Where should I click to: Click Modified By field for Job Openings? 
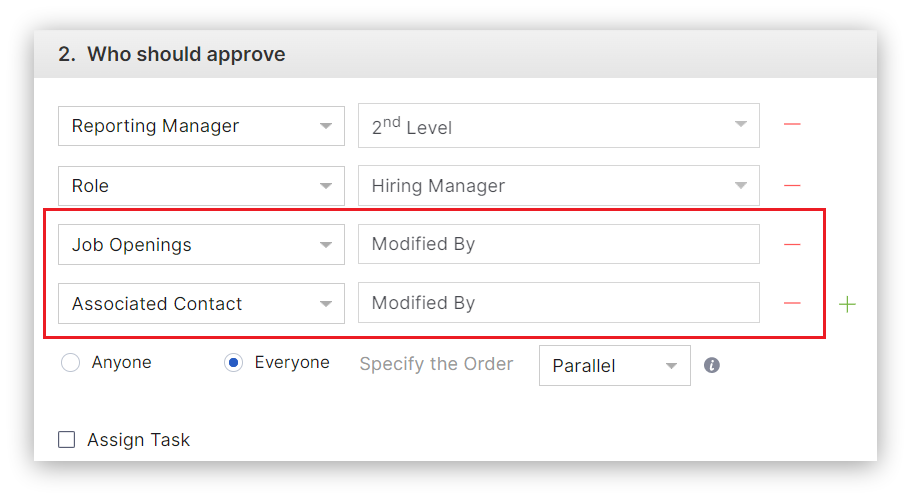click(x=558, y=244)
